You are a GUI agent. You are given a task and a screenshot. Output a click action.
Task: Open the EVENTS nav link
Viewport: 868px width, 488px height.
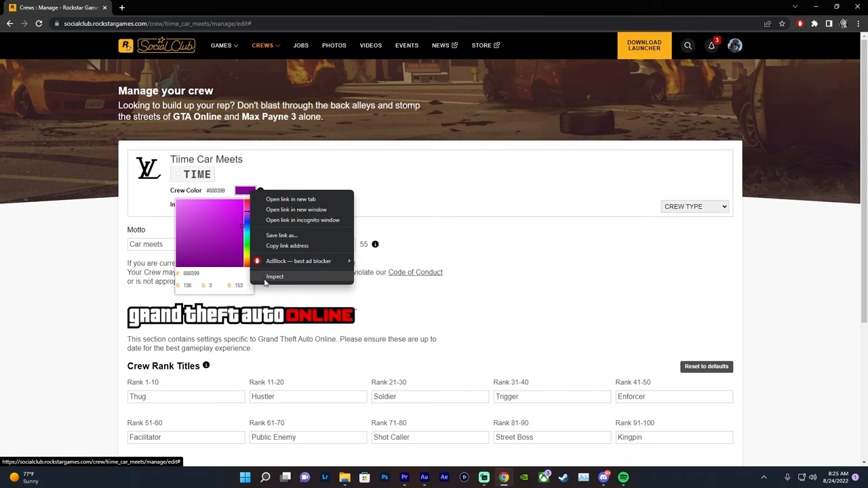[x=407, y=45]
